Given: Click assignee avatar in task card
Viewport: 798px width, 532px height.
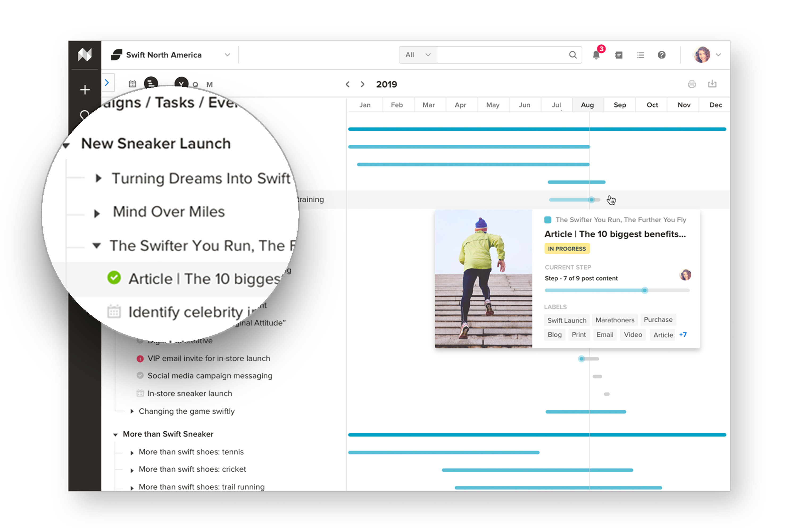Looking at the screenshot, I should click(x=685, y=275).
